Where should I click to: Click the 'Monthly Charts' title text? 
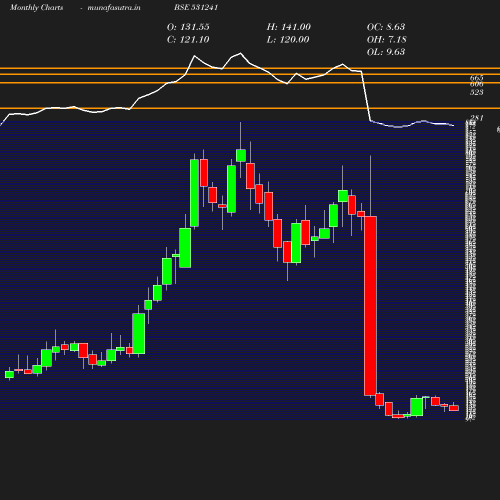coord(37,8)
